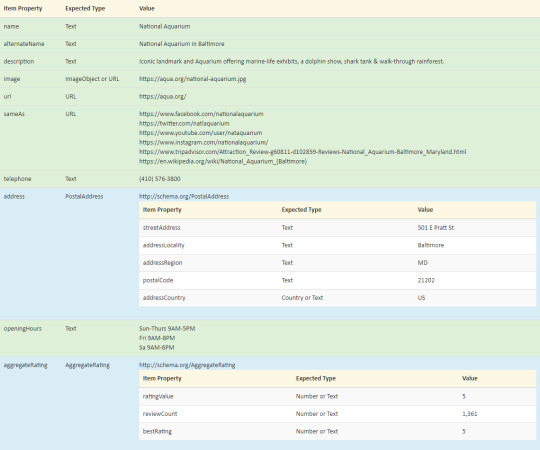Image resolution: width=540 pixels, height=450 pixels.
Task: Click the 'addressLocality' row label
Action: click(x=164, y=245)
